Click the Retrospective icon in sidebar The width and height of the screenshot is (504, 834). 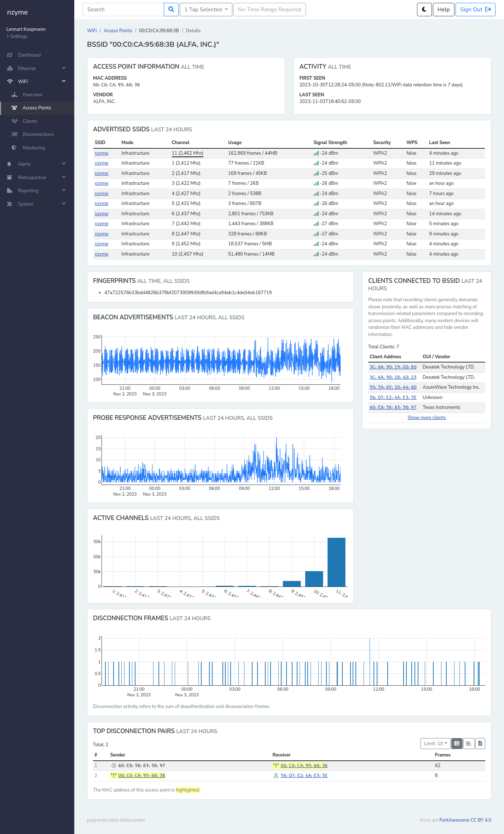coord(10,177)
